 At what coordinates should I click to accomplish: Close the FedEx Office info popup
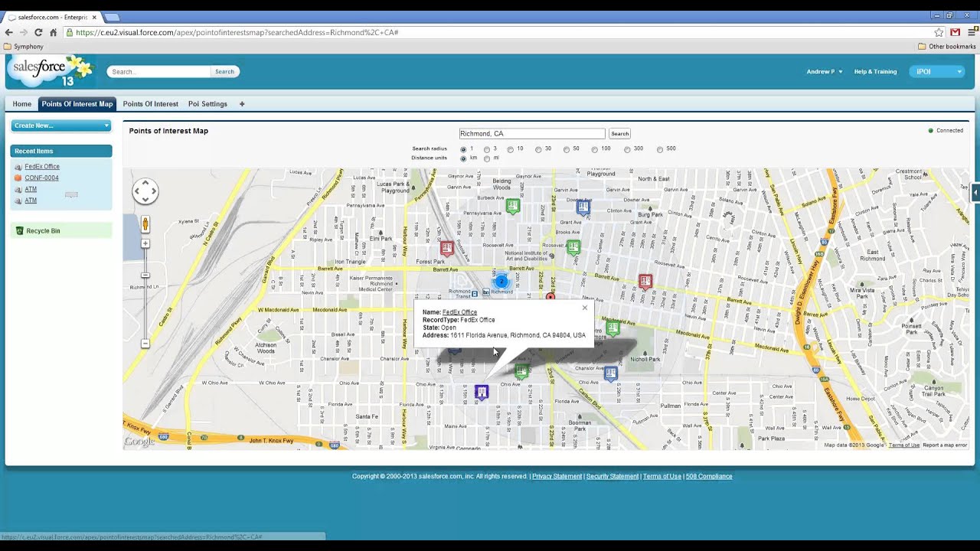[x=585, y=308]
